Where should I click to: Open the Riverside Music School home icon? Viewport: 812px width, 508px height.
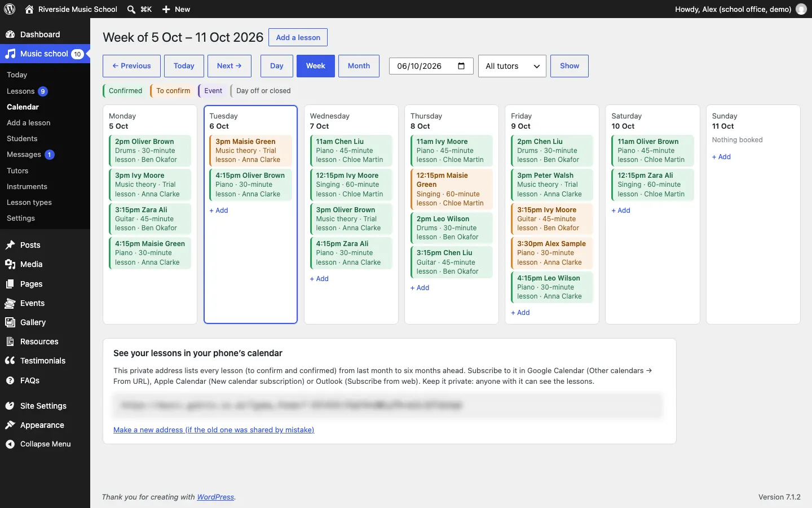click(29, 9)
